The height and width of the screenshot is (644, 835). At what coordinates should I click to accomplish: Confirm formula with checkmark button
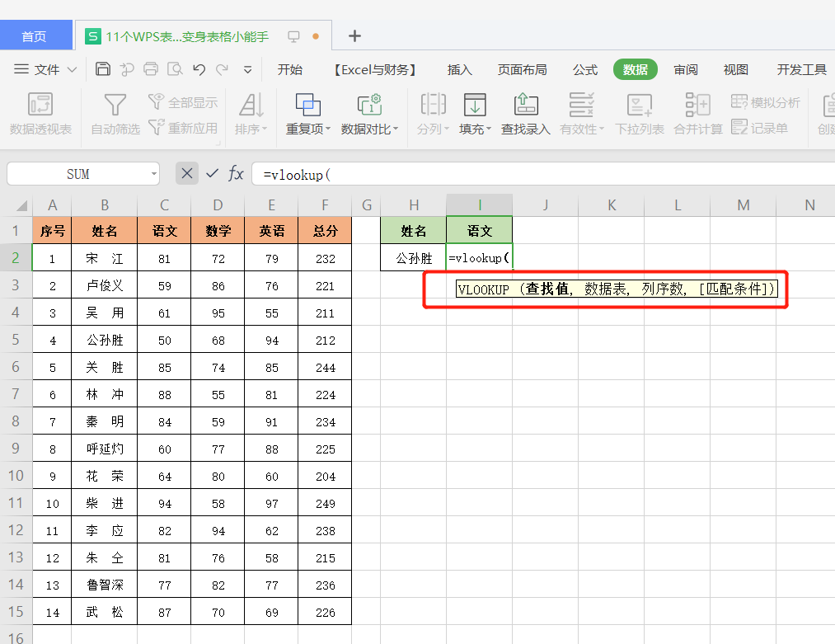pos(212,174)
